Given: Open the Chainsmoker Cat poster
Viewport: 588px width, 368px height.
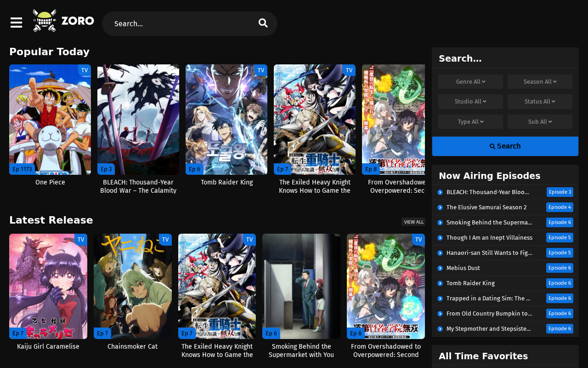Looking at the screenshot, I should click(133, 286).
